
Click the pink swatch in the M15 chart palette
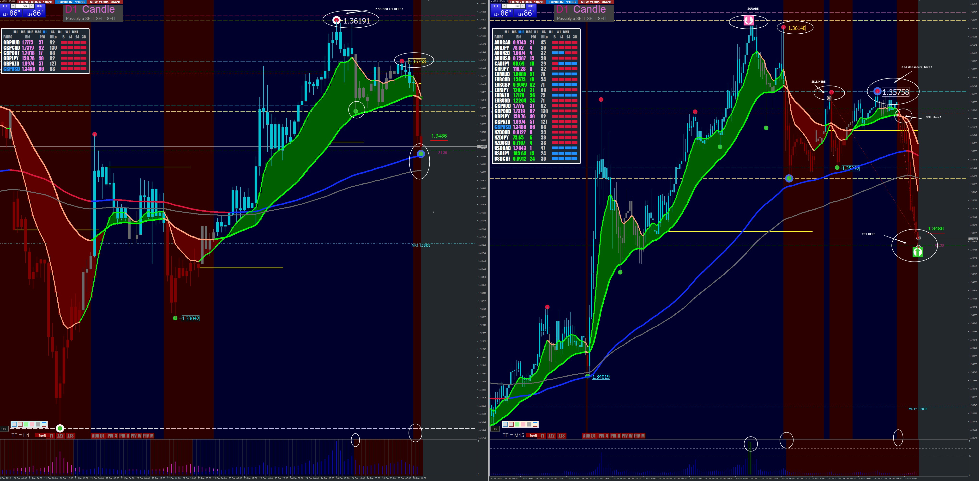pyautogui.click(x=523, y=424)
